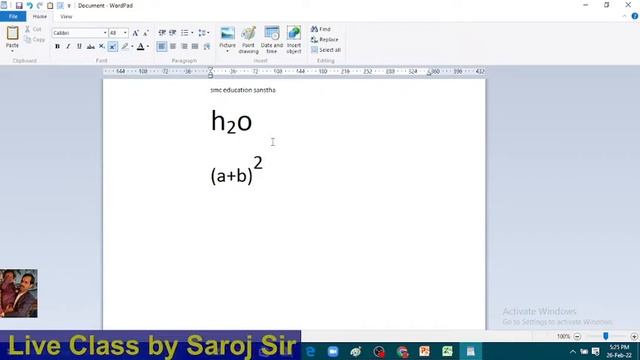This screenshot has height=360, width=640.
Task: Expand the text color dropdown arrow
Action: pos(148,47)
